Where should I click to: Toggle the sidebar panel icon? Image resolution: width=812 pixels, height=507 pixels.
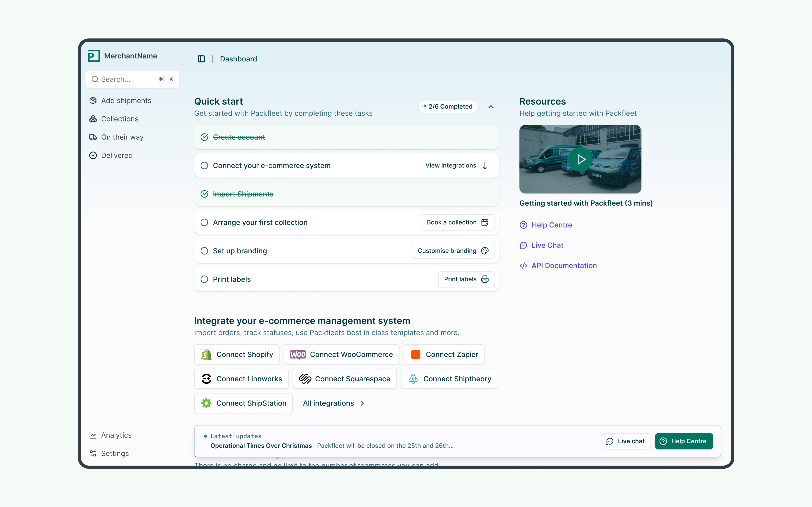pos(201,59)
